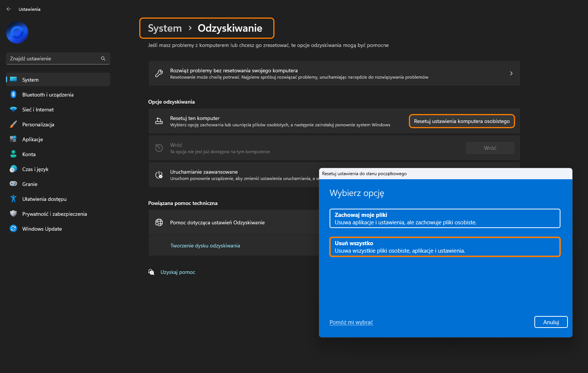Expand the Rozwiąż problemy chevron arrow
The width and height of the screenshot is (588, 373).
511,73
